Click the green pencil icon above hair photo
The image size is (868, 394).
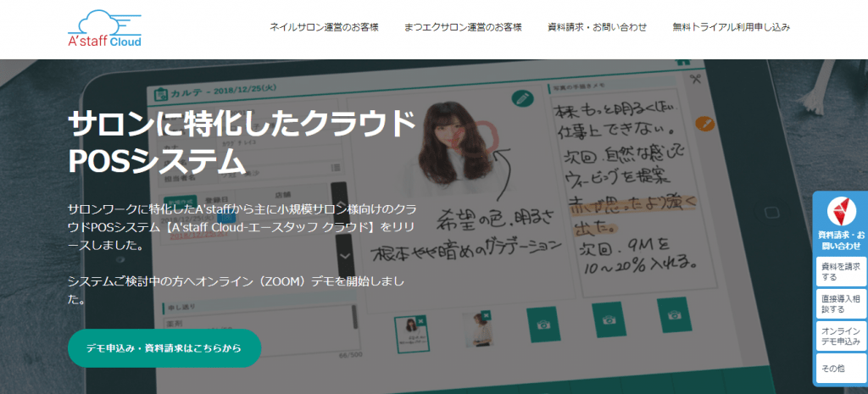(x=522, y=98)
